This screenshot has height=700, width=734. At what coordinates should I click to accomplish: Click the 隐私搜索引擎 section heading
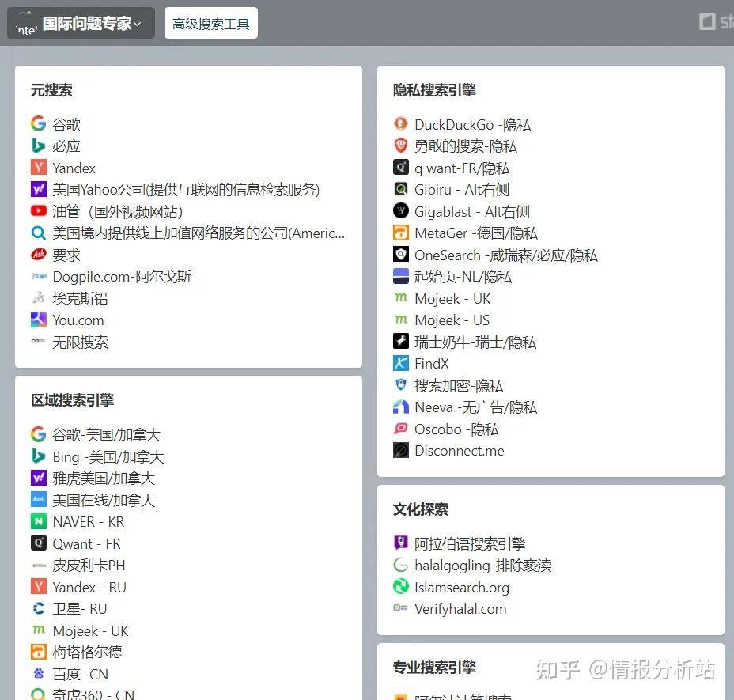click(434, 89)
